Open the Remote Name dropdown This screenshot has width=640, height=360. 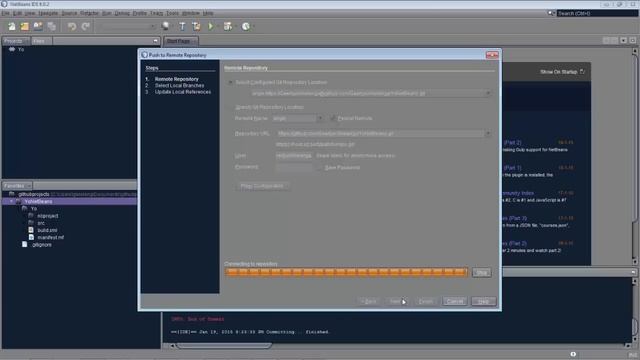click(320, 118)
